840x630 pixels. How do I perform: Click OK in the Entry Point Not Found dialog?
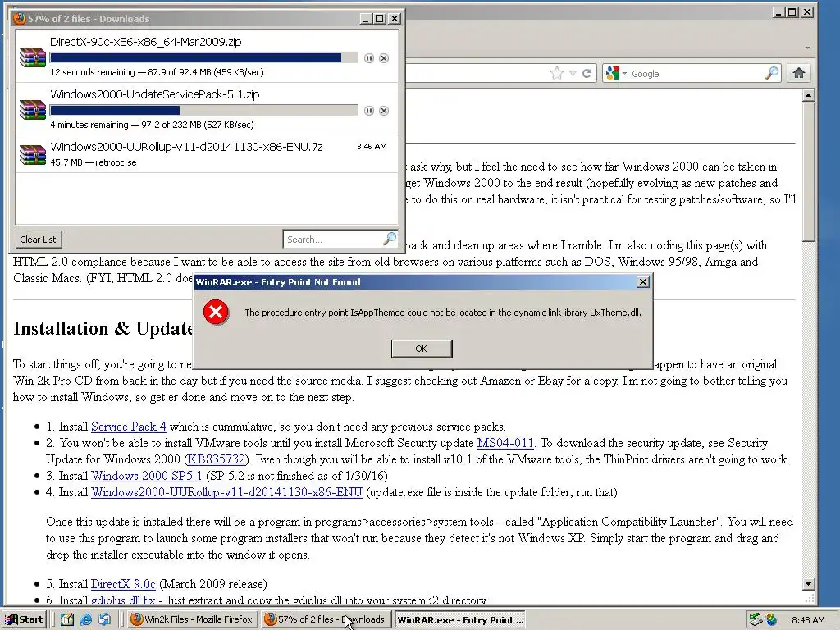[422, 349]
